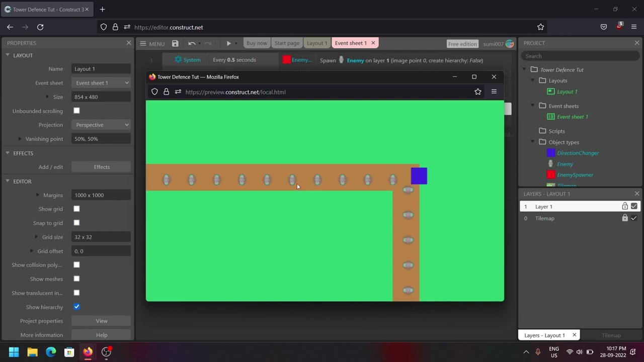
Task: Click Project properties View button
Action: (x=101, y=321)
